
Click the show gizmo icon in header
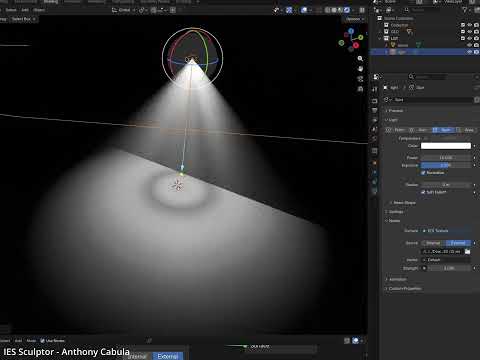pyautogui.click(x=289, y=10)
